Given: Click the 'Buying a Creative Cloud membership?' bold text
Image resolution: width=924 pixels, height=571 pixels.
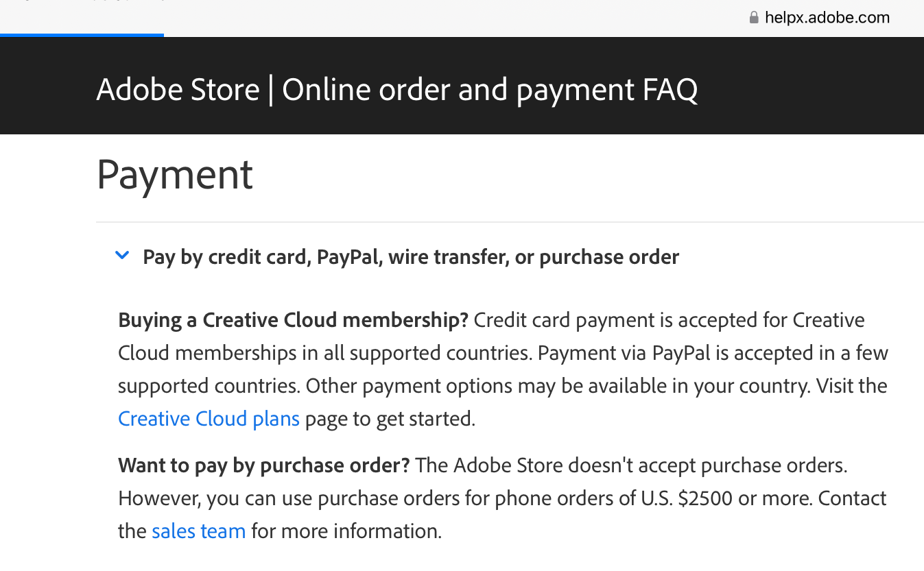Looking at the screenshot, I should coord(293,319).
